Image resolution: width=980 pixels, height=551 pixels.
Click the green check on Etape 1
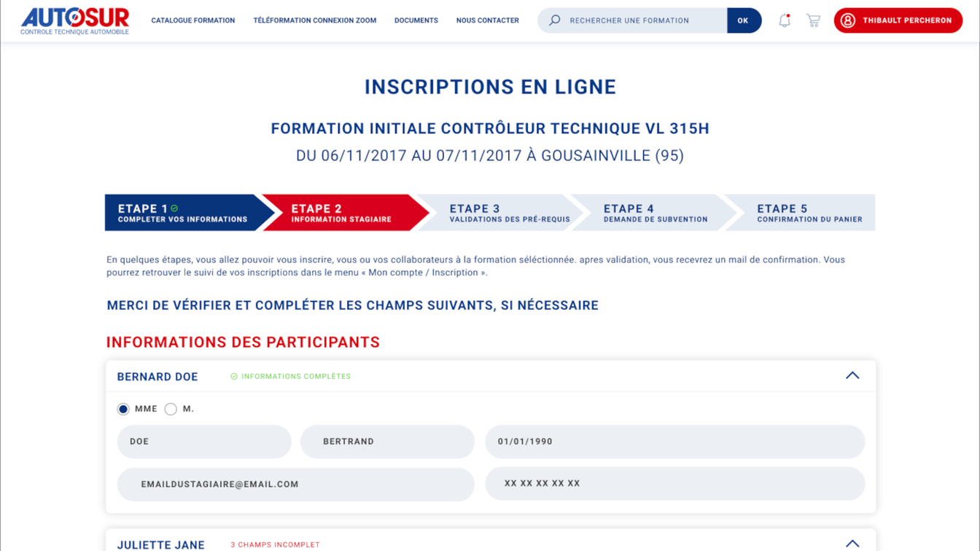tap(174, 208)
